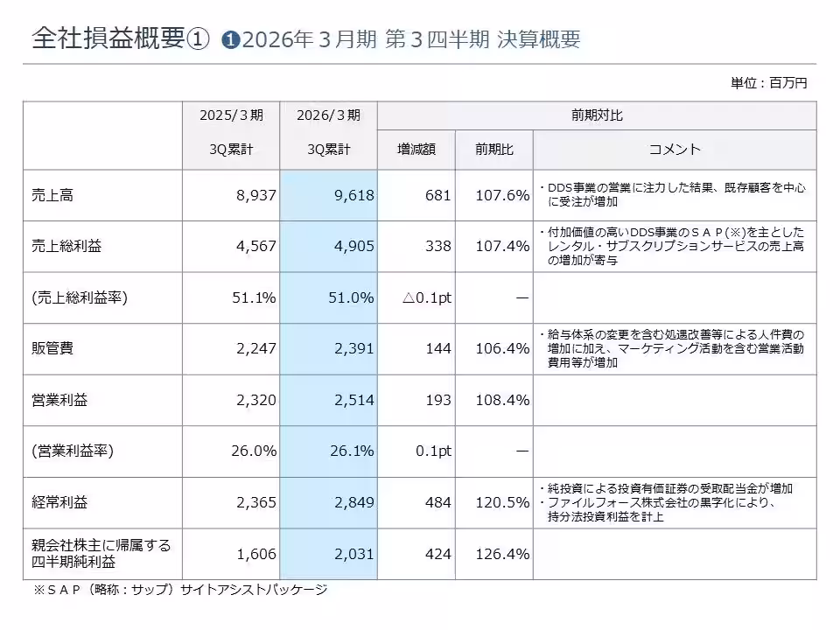The image size is (840, 630).
Task: Click the slide title 全社損益概要①
Action: tap(121, 39)
